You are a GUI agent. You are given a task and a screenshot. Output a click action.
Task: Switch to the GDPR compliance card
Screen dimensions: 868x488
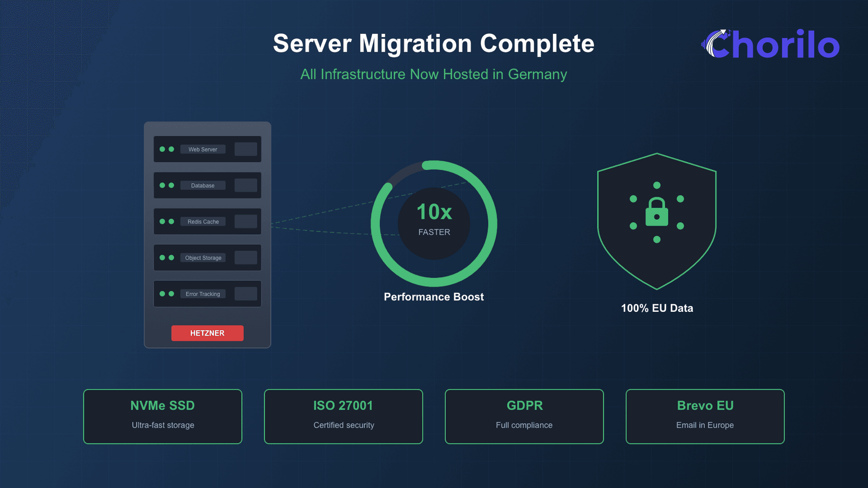524,416
